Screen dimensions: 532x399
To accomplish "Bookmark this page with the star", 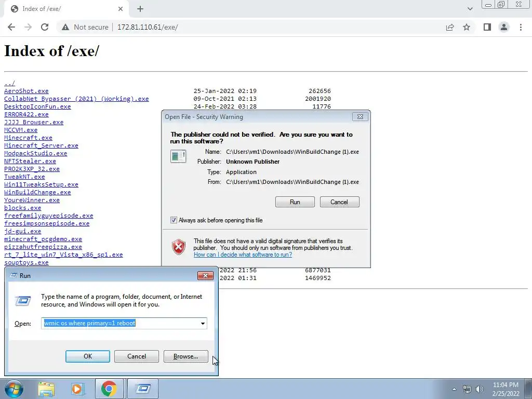I will (467, 27).
